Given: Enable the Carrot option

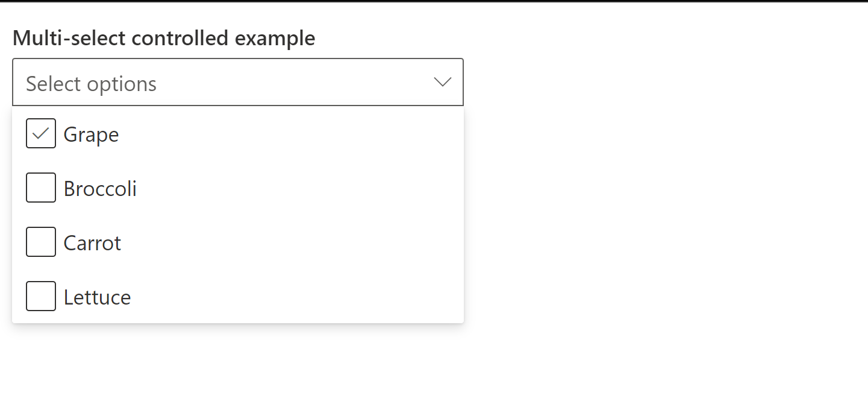Looking at the screenshot, I should (40, 241).
